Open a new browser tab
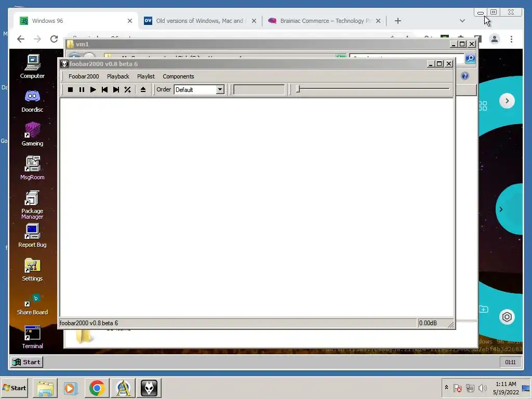Screen dimensions: 532x399 397,21
